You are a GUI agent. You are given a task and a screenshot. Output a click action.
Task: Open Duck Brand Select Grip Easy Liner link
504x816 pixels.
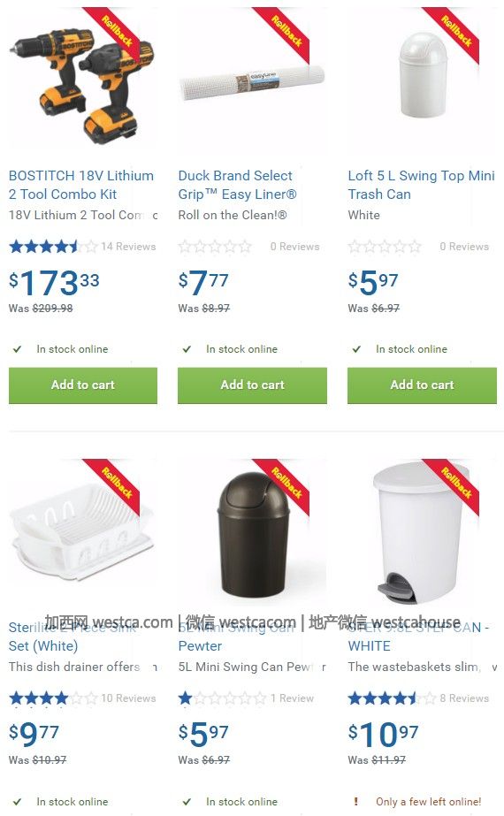click(x=238, y=185)
